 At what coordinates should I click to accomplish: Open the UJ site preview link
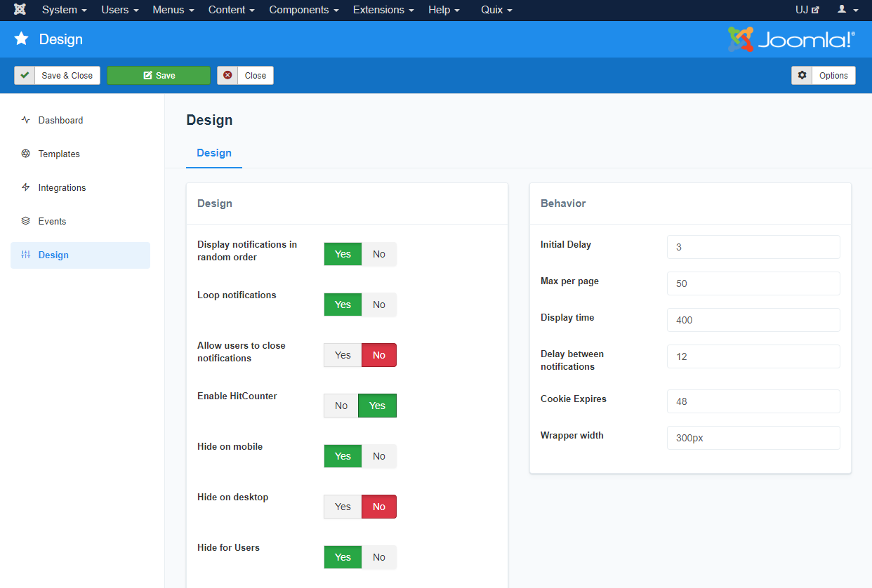[x=807, y=10]
